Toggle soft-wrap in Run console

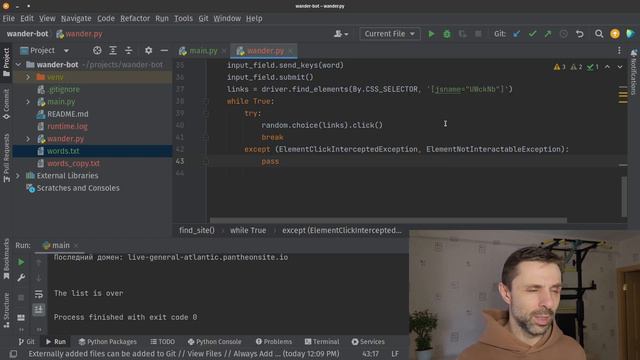coord(38,293)
